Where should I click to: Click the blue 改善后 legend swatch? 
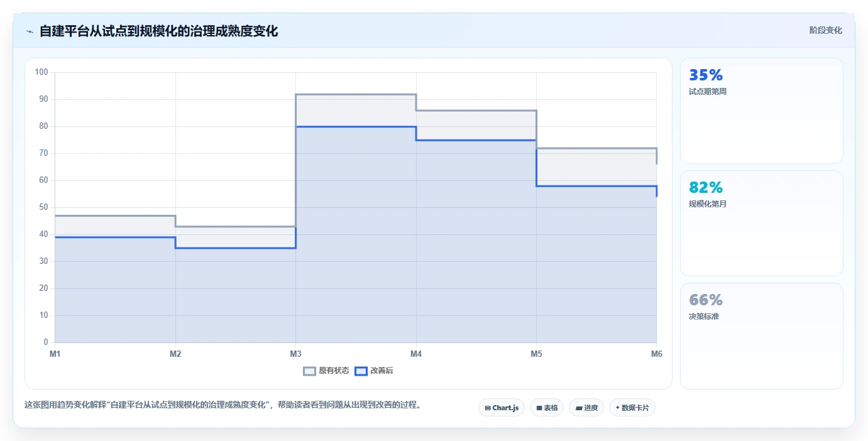361,371
